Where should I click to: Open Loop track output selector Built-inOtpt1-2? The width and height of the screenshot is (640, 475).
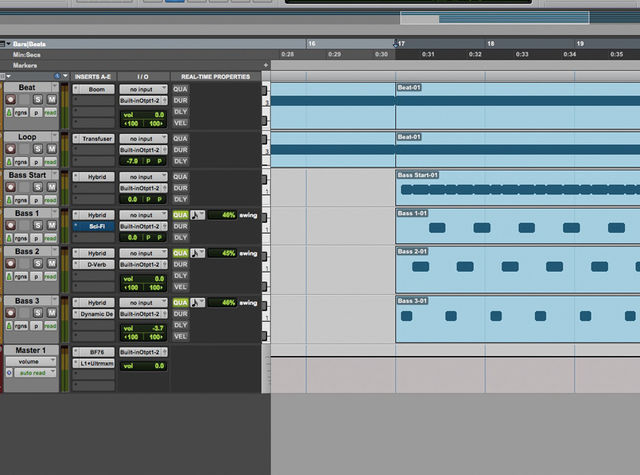click(143, 150)
